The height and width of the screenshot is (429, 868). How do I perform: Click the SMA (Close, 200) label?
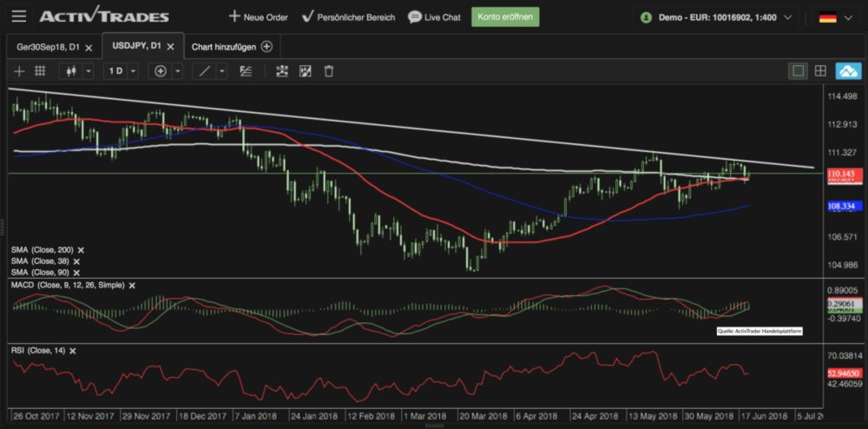(42, 250)
